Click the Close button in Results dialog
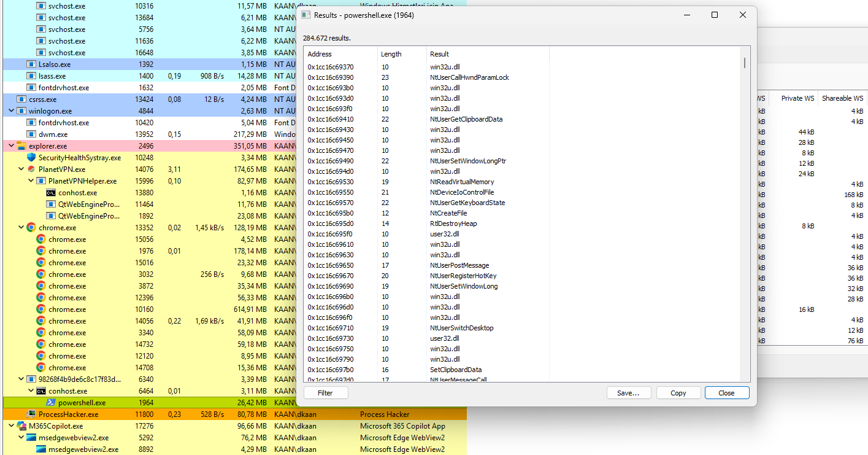 click(x=727, y=393)
